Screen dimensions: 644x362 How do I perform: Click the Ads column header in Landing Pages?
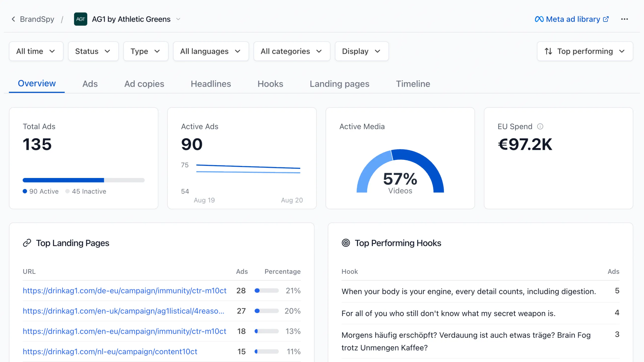point(242,271)
